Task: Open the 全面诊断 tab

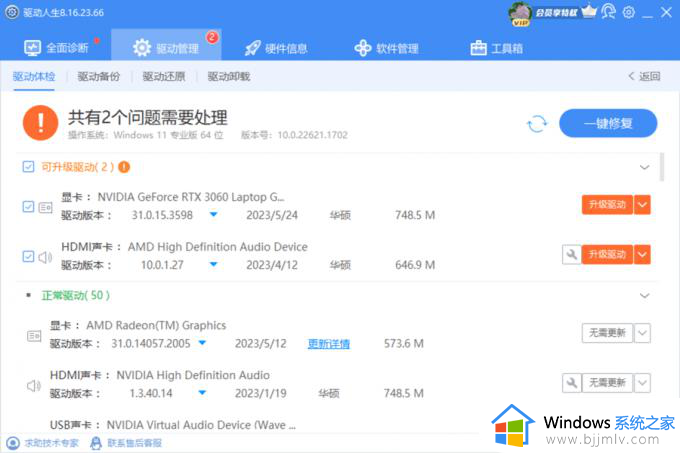Action: click(56, 48)
